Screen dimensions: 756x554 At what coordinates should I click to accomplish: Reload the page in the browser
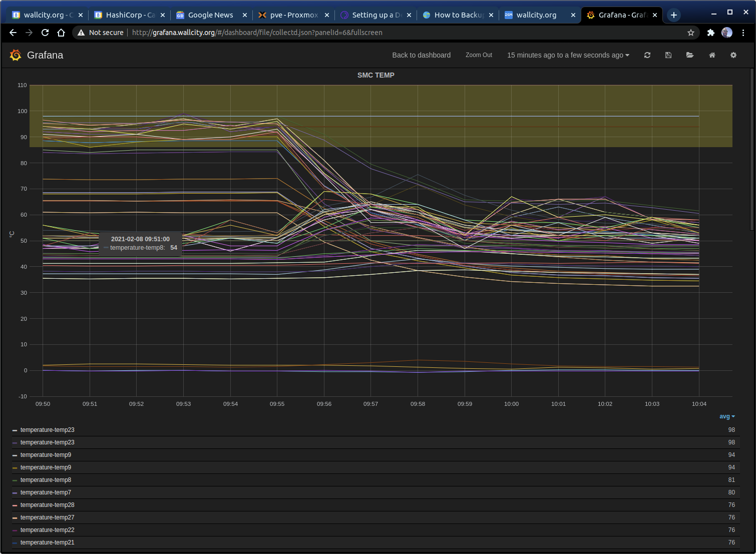point(45,33)
